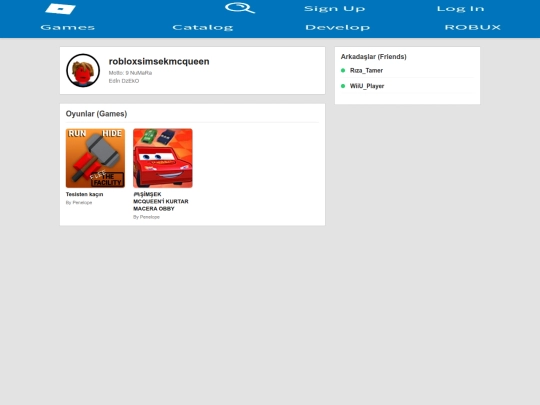Open friend WiiU_Player profile
Image resolution: width=540 pixels, height=405 pixels.
[x=367, y=86]
